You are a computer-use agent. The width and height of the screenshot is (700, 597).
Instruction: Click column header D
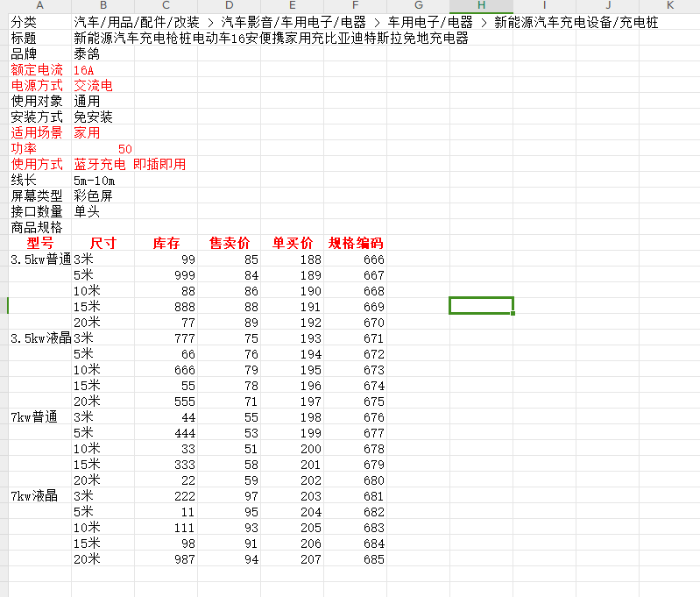(229, 5)
